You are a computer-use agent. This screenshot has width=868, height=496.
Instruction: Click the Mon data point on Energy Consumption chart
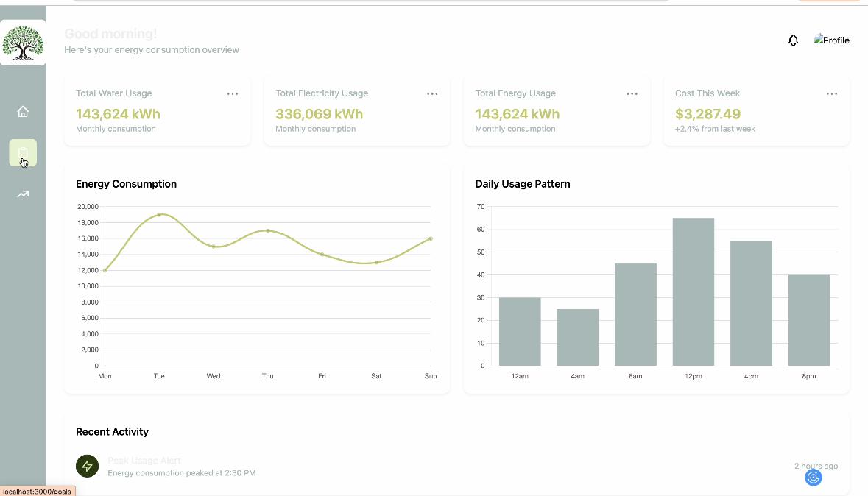[x=105, y=270]
